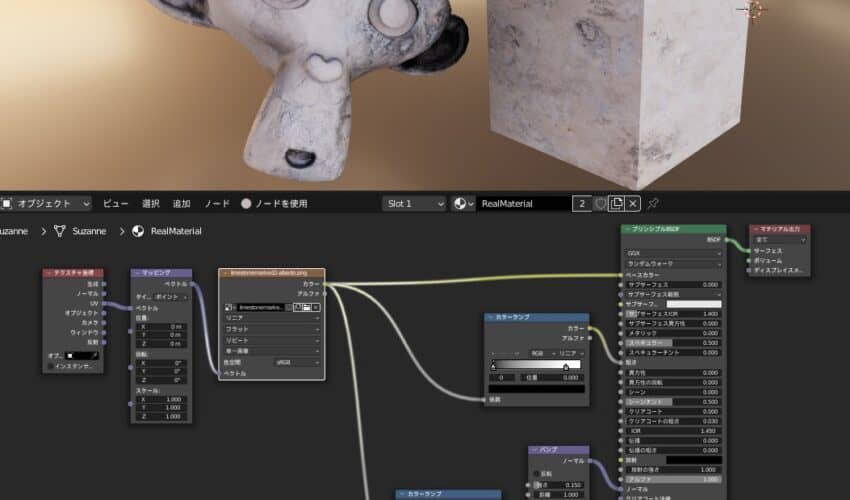This screenshot has width=850, height=500.
Task: Open the リニア interpolation dropdown in image node
Action: pyautogui.click(x=272, y=318)
